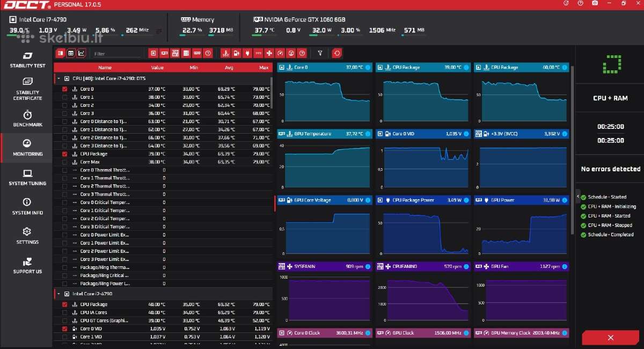Sort the table by the Avg column

(229, 68)
